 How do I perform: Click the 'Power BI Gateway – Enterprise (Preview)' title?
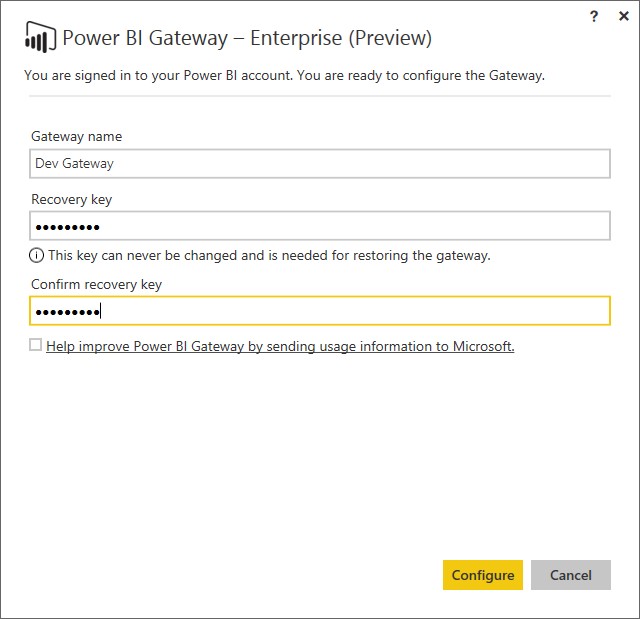click(247, 38)
